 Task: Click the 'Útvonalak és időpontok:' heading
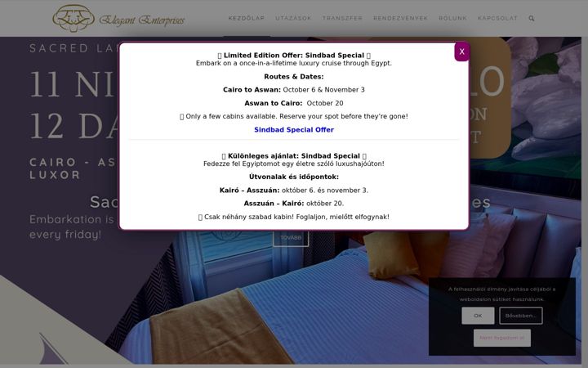[x=294, y=177]
